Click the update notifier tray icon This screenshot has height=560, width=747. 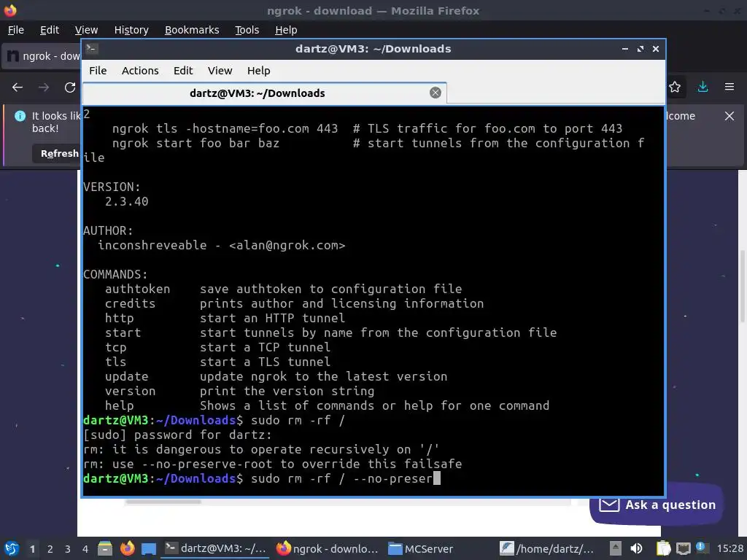(x=701, y=548)
